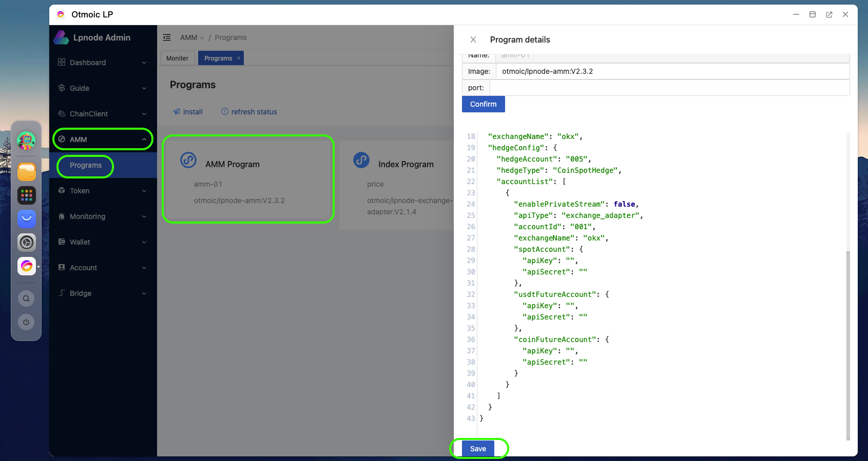Expand the Dashboard sidebar menu
Screen dimensions: 868x461
pos(103,63)
